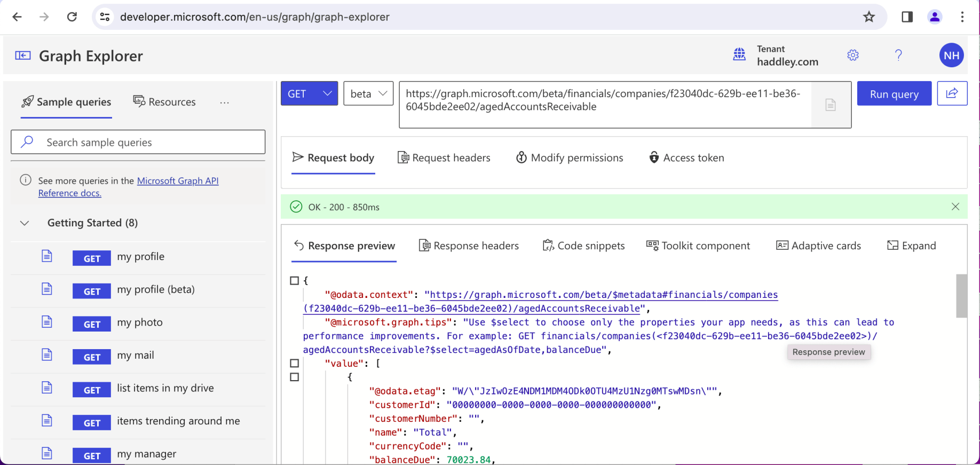Switch to the Code snippets tab
This screenshot has height=465, width=980.
tap(583, 246)
